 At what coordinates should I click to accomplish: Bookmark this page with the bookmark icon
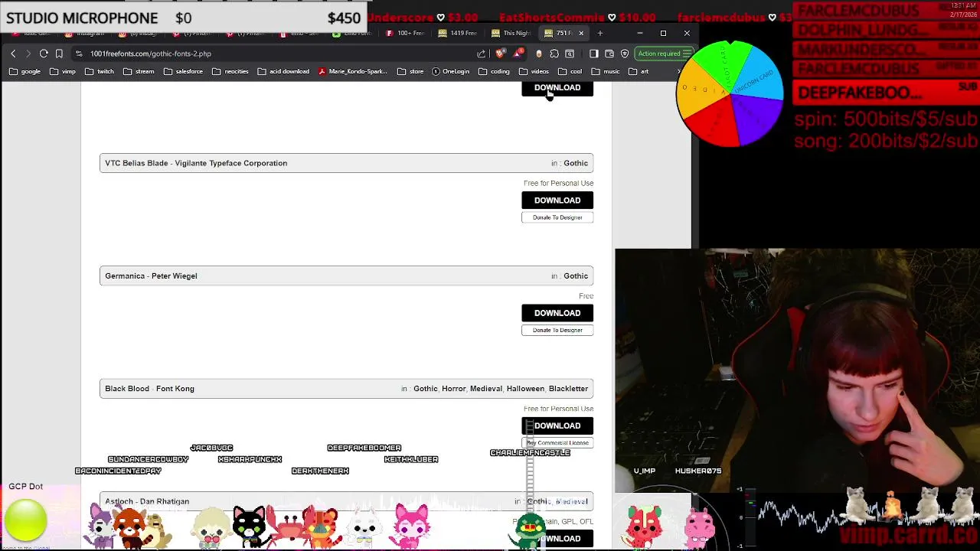coord(59,54)
